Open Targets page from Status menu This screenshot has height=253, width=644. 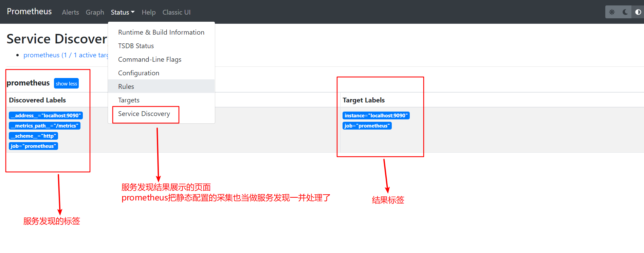(x=161, y=100)
